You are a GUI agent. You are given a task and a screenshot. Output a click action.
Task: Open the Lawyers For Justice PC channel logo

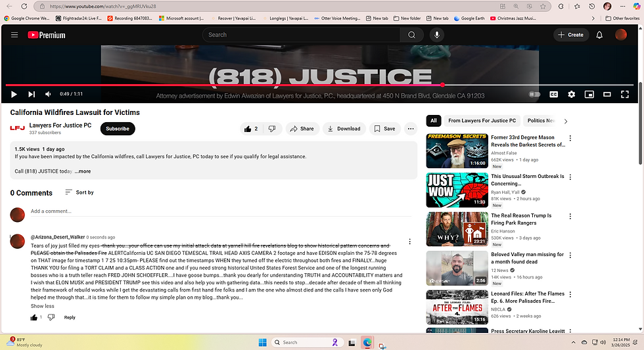(17, 129)
